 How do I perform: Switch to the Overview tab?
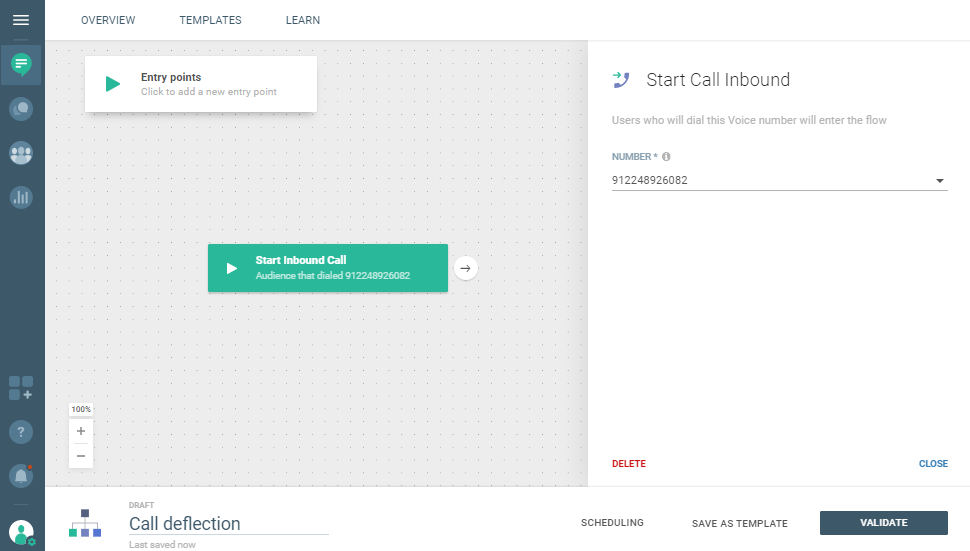[108, 20]
